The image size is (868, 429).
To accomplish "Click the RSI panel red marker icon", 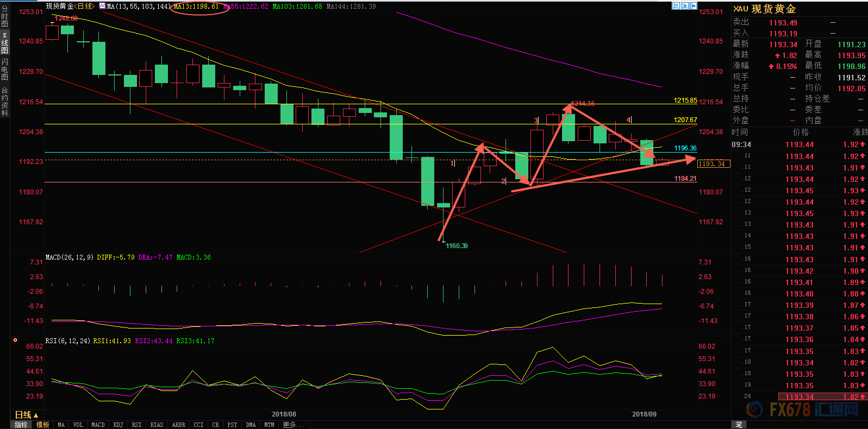I will (15, 340).
